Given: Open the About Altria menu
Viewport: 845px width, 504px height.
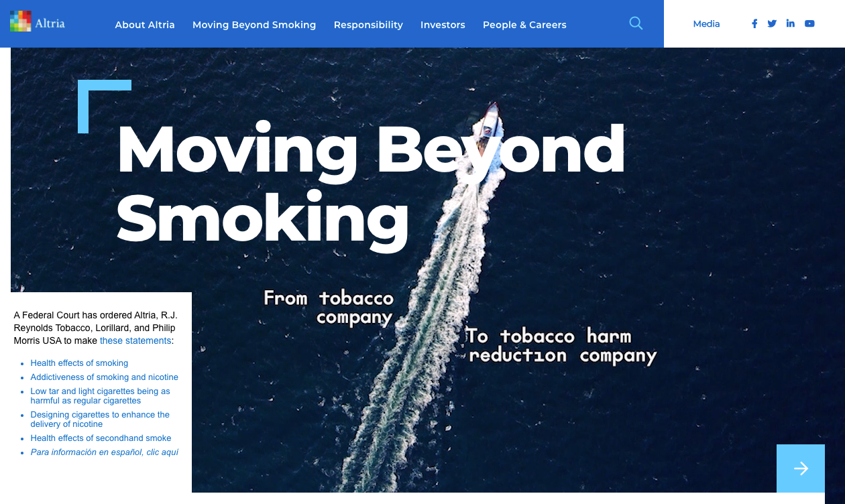Looking at the screenshot, I should [x=145, y=25].
